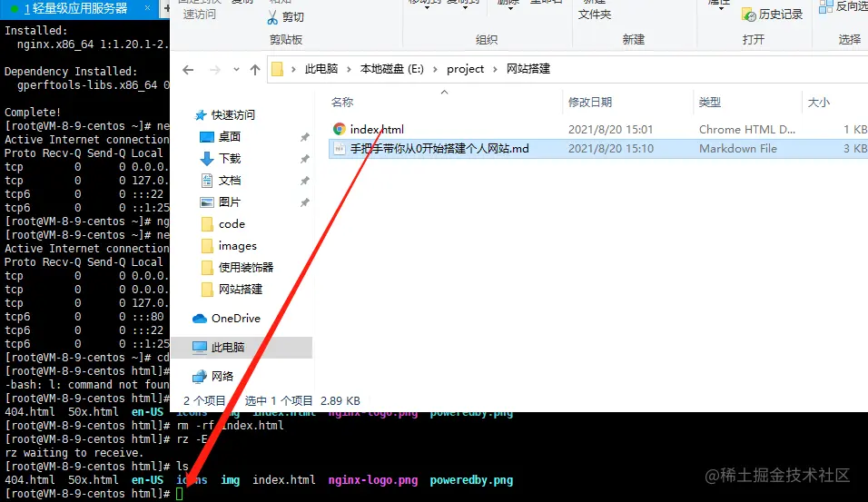868x502 pixels.
Task: Open 下载 in the navigation pane
Action: pyautogui.click(x=229, y=158)
